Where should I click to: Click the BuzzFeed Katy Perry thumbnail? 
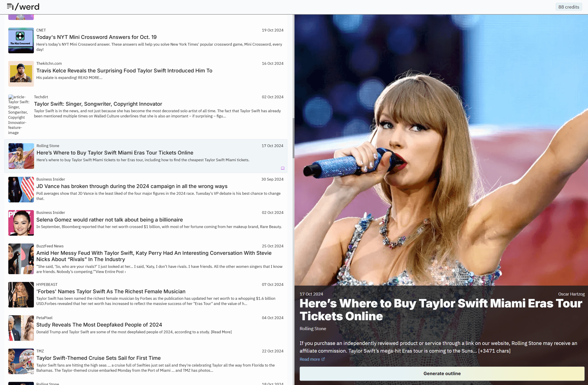pos(21,259)
